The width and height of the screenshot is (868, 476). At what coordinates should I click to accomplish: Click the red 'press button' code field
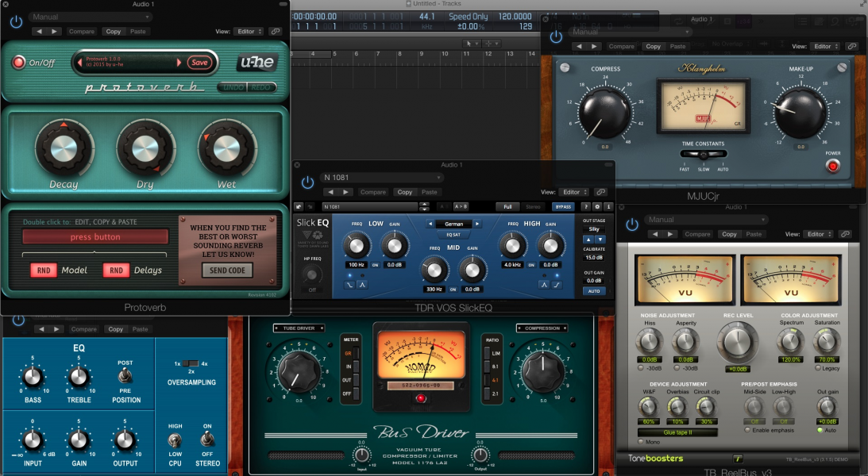click(95, 237)
